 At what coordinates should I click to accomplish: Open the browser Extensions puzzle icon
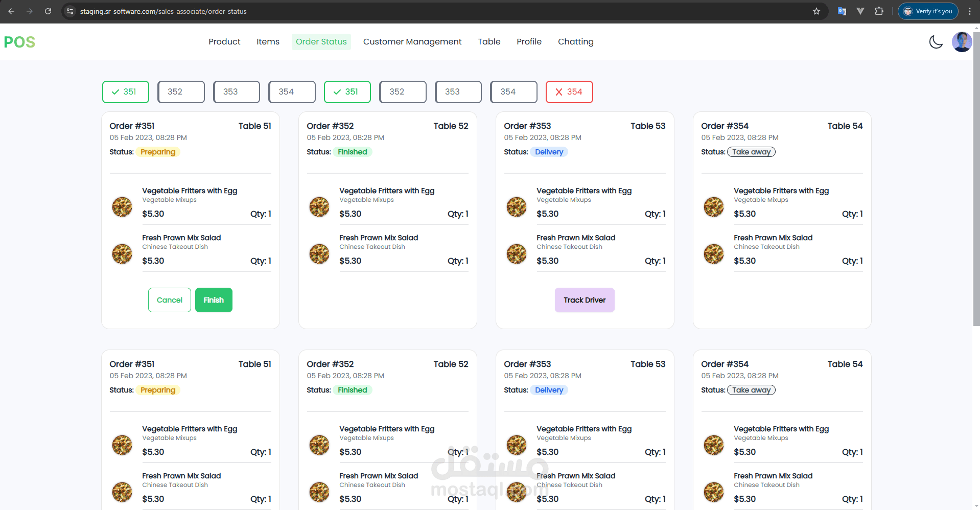click(x=879, y=11)
